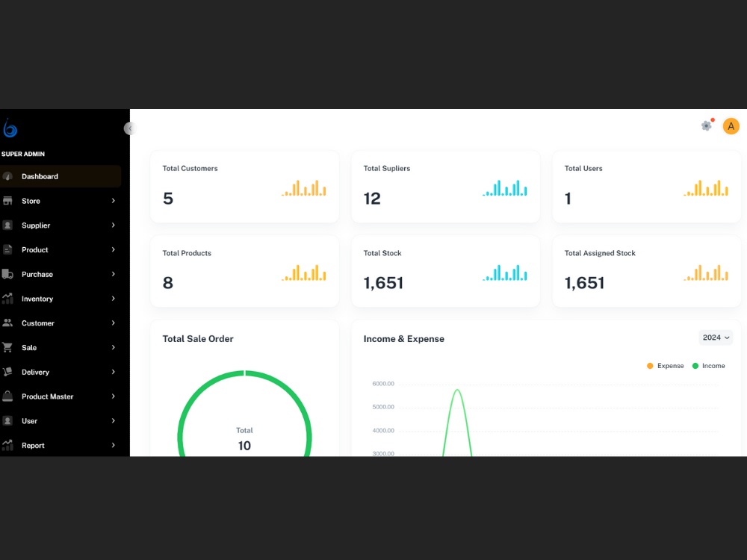Open the Supplier menu label
The height and width of the screenshot is (560, 747).
pos(36,225)
